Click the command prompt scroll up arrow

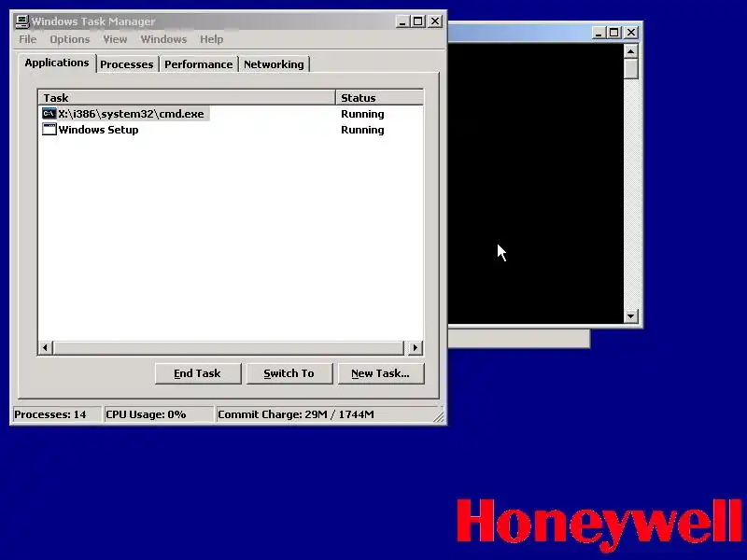pos(631,51)
